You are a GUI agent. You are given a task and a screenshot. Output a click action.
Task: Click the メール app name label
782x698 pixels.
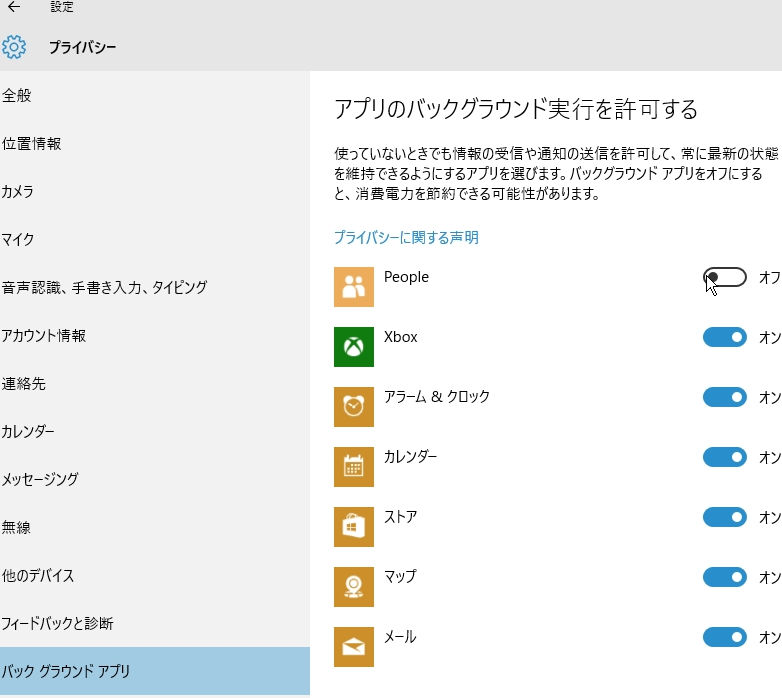400,637
